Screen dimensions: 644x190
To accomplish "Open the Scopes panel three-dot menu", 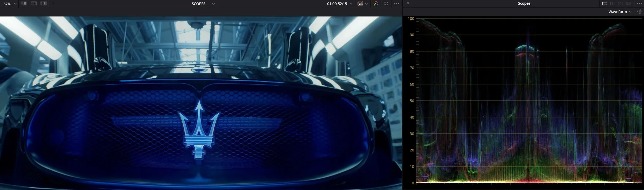I will [639, 4].
